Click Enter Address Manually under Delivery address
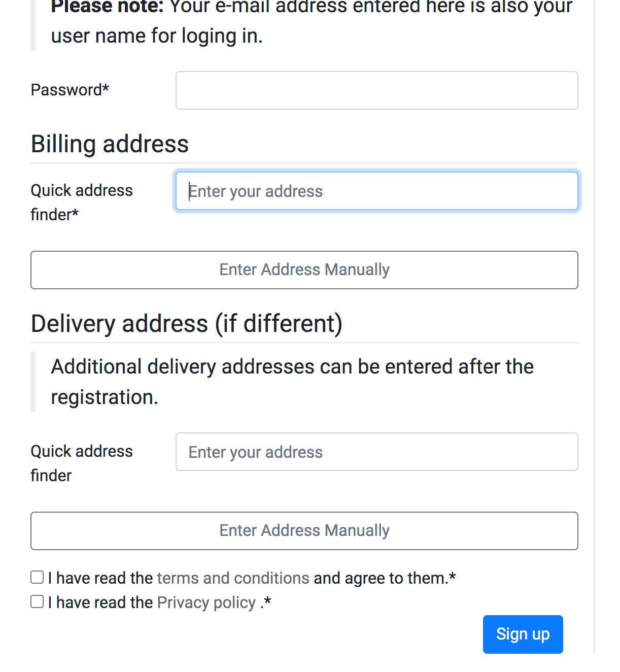Screen dimensions: 620x672 tap(304, 530)
